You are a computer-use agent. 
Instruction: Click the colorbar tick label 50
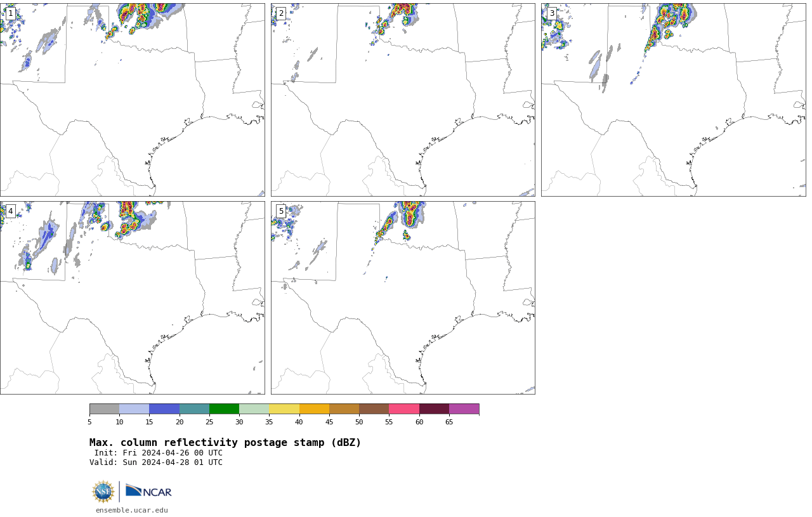coord(359,422)
